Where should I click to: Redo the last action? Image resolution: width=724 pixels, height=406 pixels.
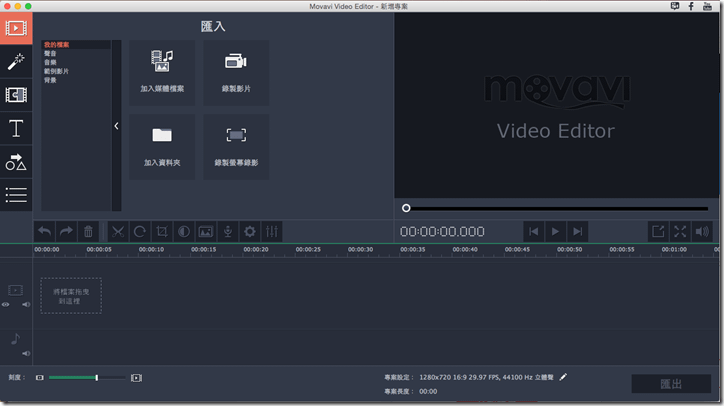click(x=66, y=231)
